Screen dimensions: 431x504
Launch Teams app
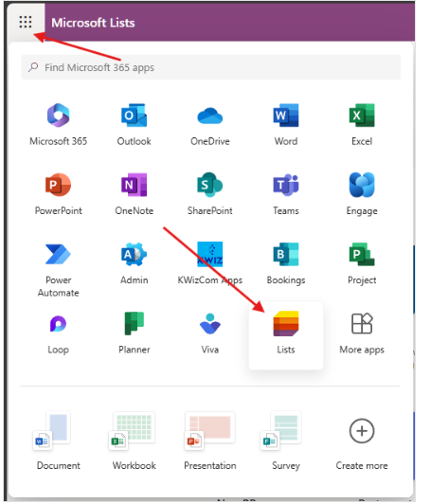286,194
